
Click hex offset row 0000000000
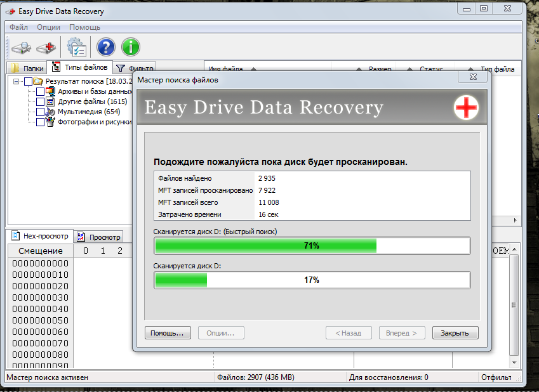point(41,263)
